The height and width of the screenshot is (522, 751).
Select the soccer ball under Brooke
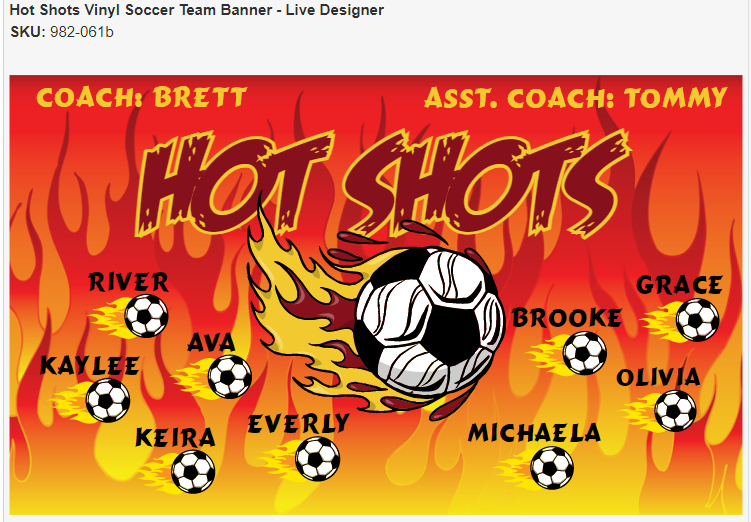pyautogui.click(x=584, y=353)
